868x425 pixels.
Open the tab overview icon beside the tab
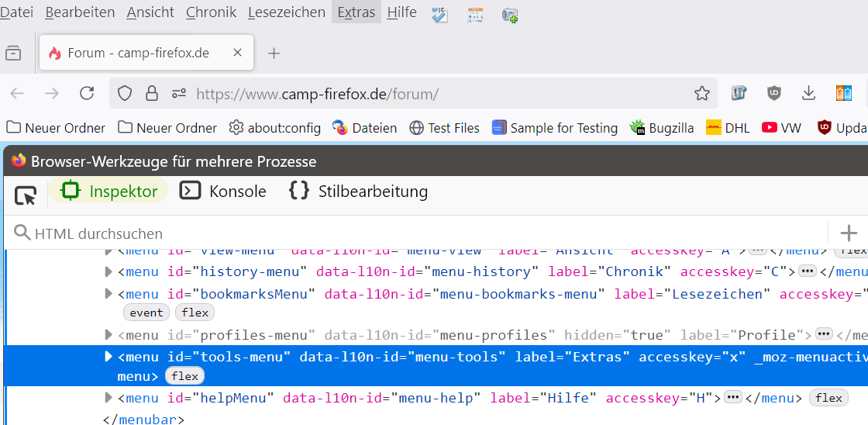(x=13, y=53)
